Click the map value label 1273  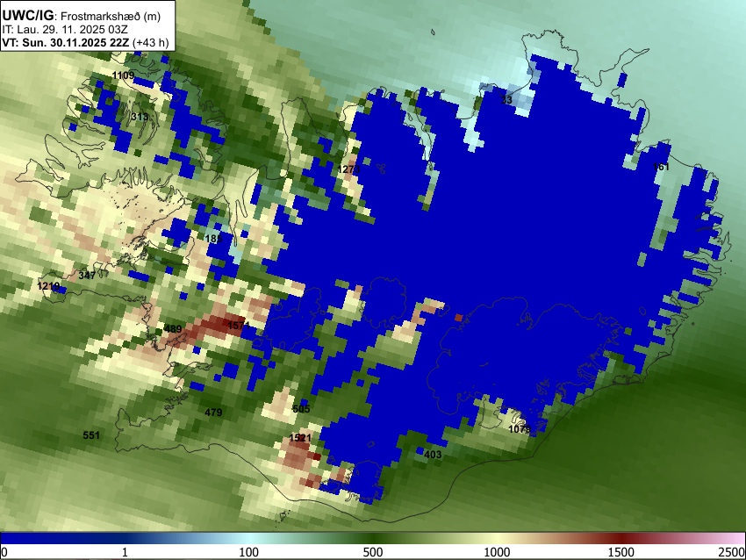(x=348, y=169)
